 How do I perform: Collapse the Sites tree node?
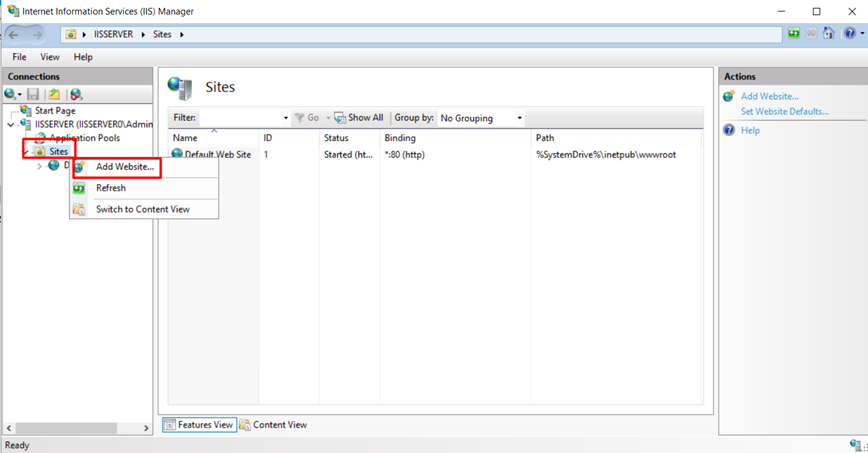click(25, 152)
